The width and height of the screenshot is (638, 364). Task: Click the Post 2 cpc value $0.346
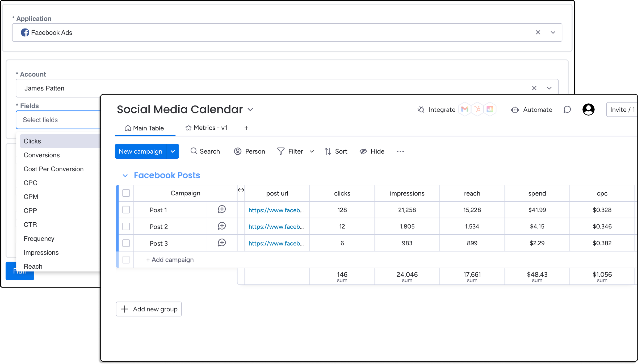tap(602, 226)
